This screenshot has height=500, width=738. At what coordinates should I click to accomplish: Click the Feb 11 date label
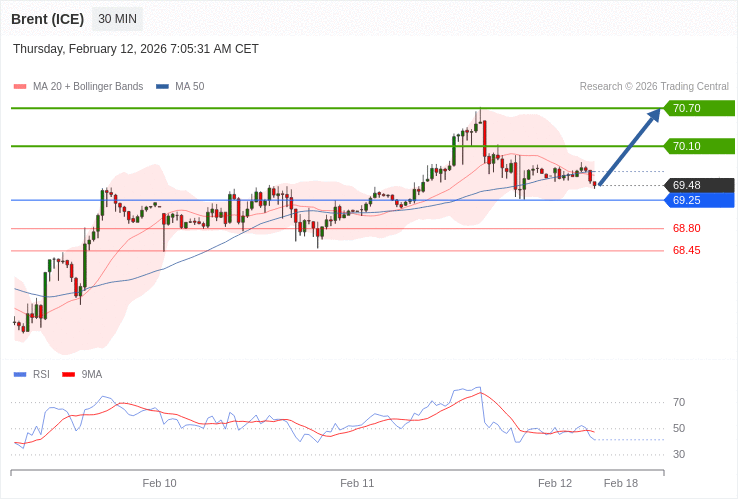pyautogui.click(x=357, y=483)
